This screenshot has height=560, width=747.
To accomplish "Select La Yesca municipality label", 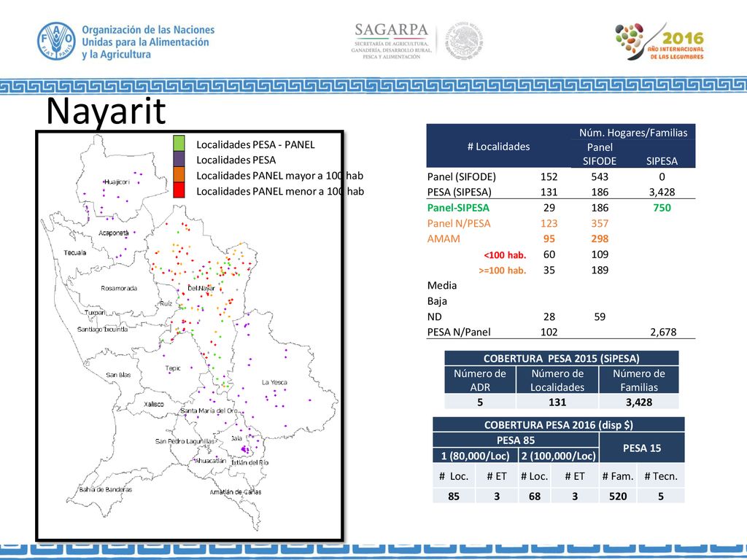I will coord(274,382).
